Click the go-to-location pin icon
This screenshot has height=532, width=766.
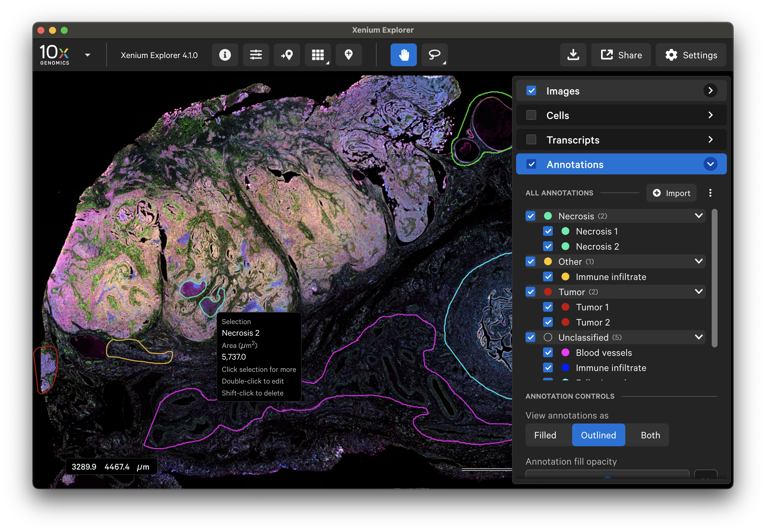click(287, 55)
